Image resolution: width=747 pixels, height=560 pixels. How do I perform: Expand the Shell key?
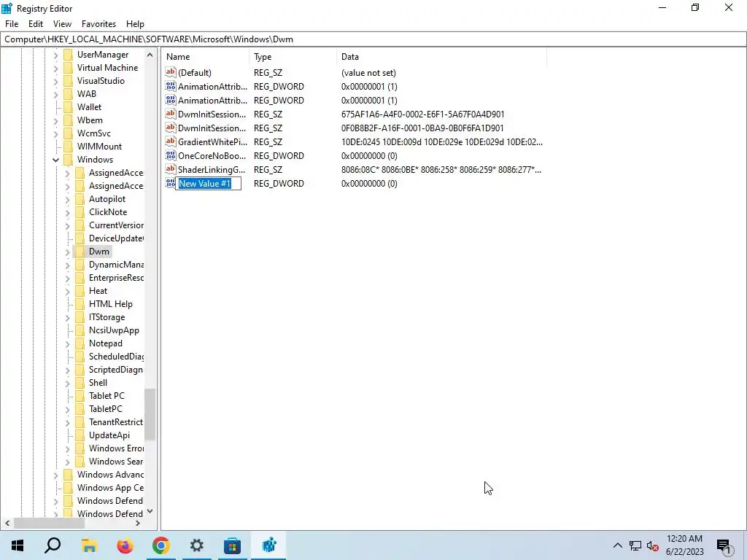67,384
